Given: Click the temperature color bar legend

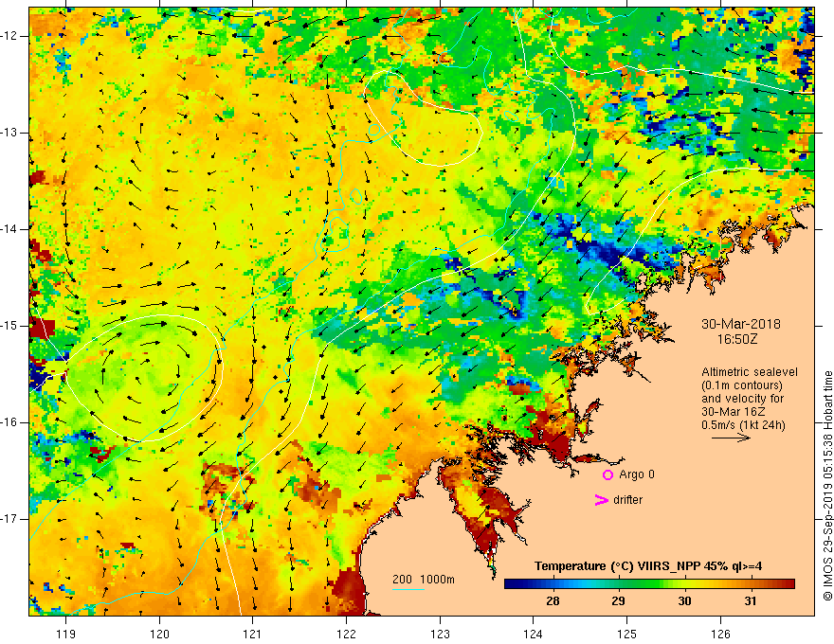Looking at the screenshot, I should click(649, 584).
